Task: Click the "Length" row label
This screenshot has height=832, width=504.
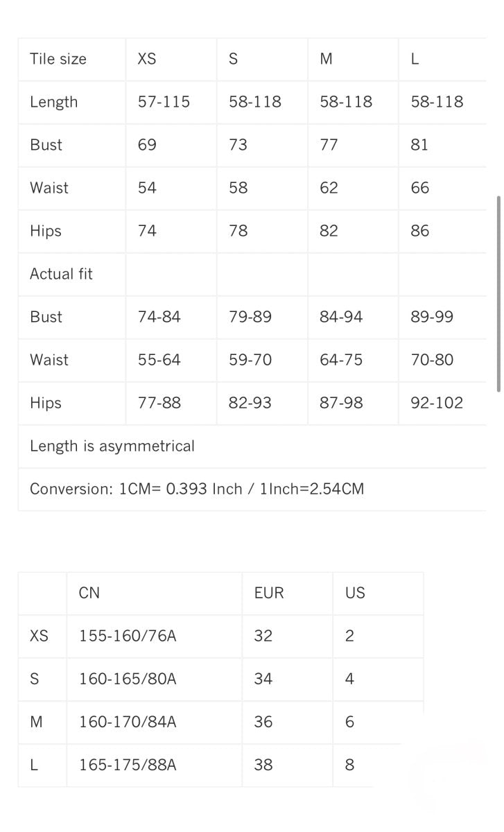Action: [53, 102]
